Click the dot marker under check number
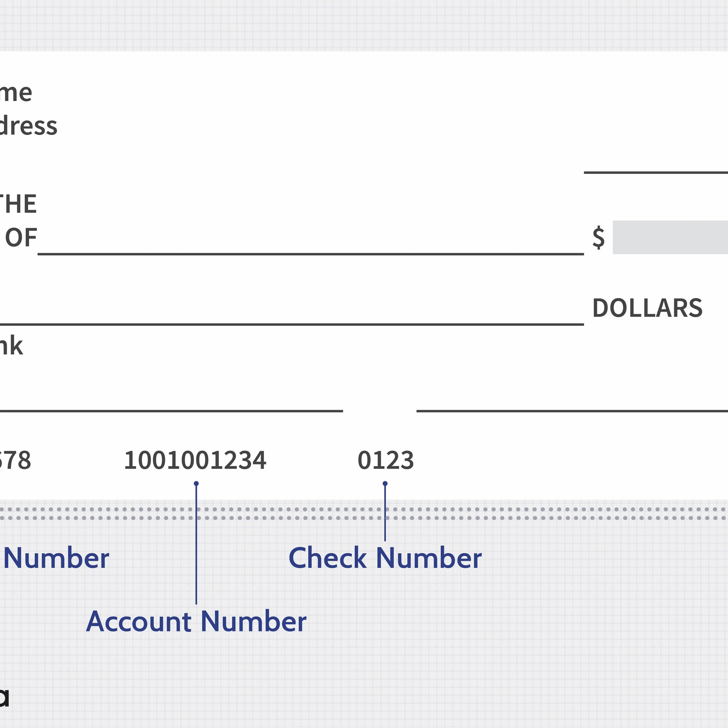This screenshot has height=728, width=728. [x=385, y=483]
